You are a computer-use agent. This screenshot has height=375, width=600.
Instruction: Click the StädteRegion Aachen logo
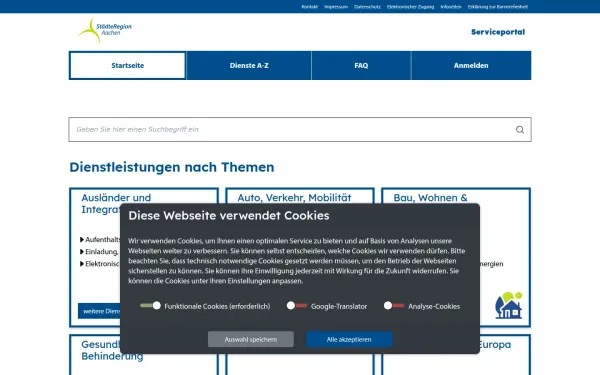[105, 31]
